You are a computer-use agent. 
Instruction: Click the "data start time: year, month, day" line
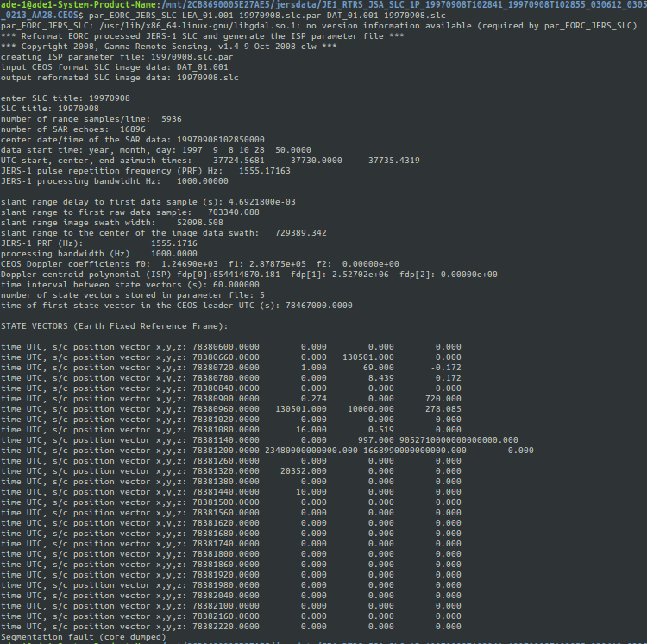pos(156,150)
